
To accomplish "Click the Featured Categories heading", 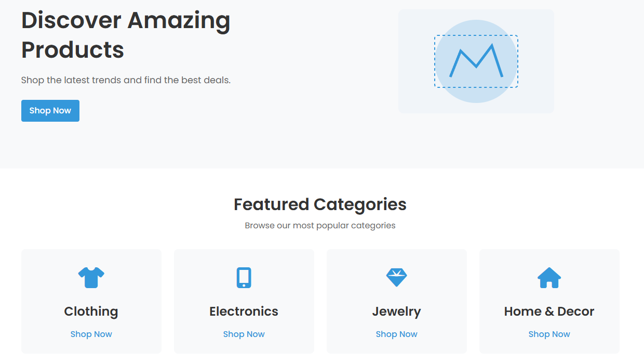I will pos(320,204).
